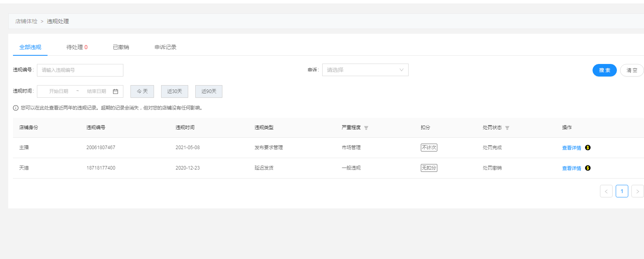
Task: Click the 店铺体检 breadcrumb link
Action: click(26, 21)
